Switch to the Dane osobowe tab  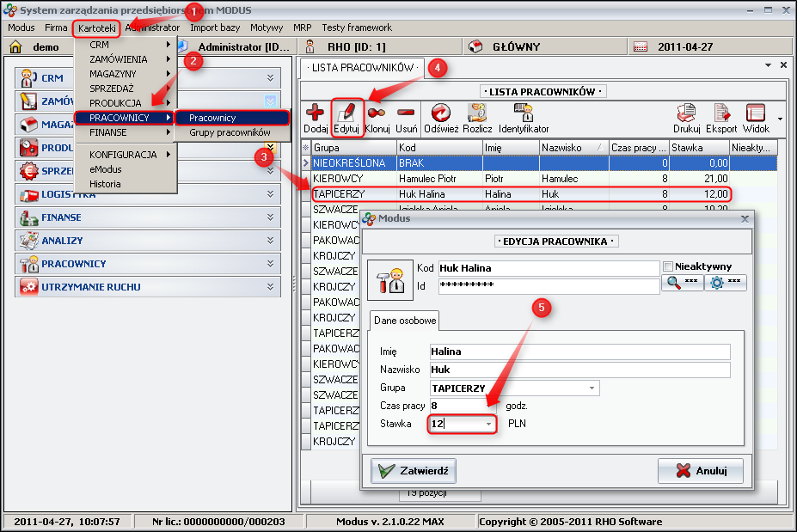click(x=404, y=321)
